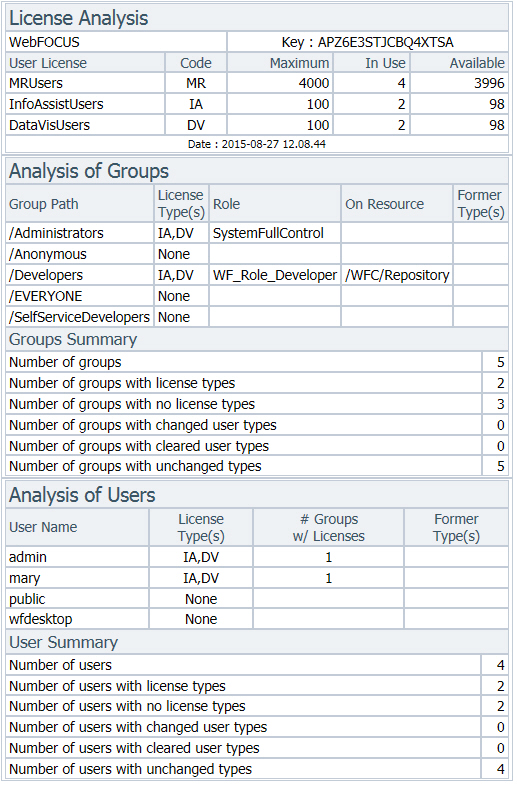This screenshot has width=517, height=786.
Task: Select the mary user row
Action: (x=257, y=578)
